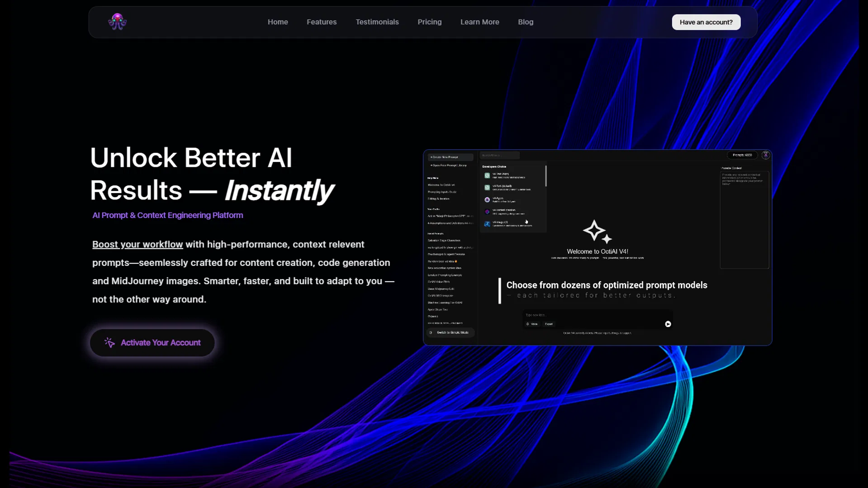
Task: Click the v4-content creation model icon
Action: click(487, 212)
